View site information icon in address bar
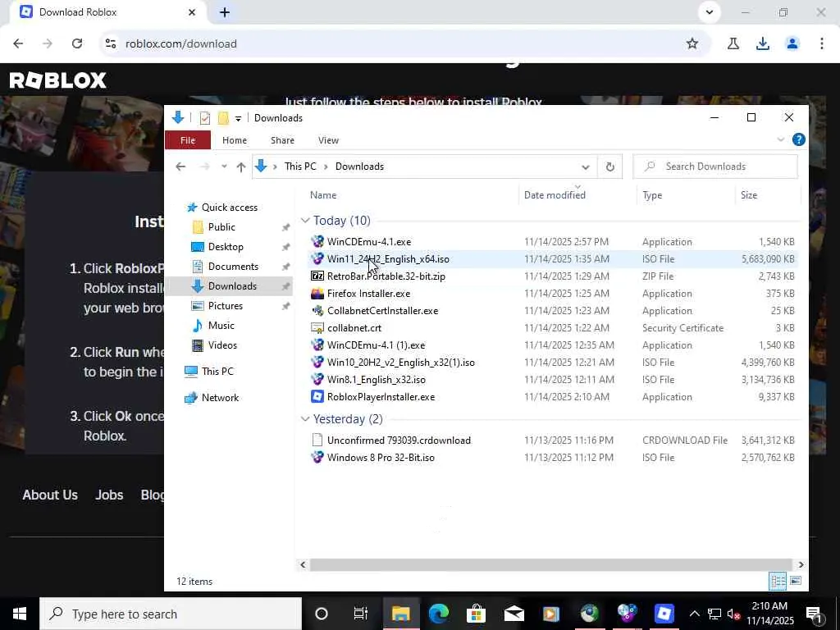The height and width of the screenshot is (630, 840). click(x=111, y=43)
